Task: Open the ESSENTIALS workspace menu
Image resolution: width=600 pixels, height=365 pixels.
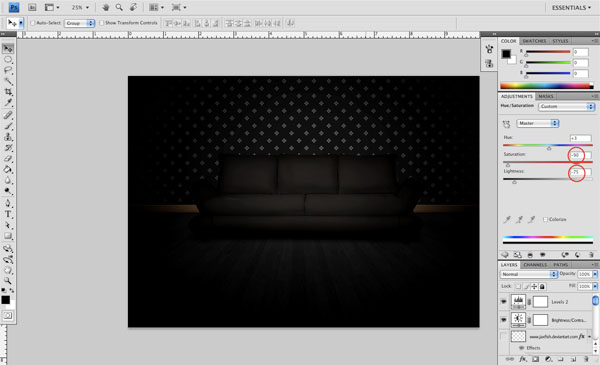Action: tap(571, 7)
